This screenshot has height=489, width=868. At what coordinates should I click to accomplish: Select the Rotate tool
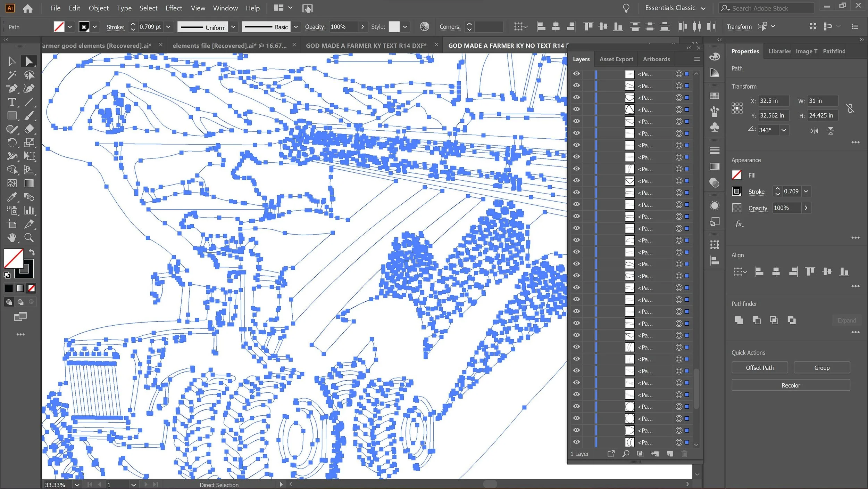12,143
